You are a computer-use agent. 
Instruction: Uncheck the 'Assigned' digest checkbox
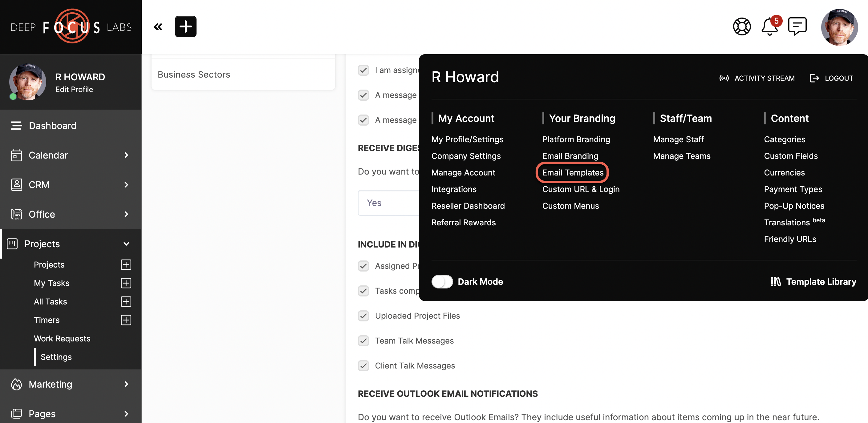(x=363, y=266)
